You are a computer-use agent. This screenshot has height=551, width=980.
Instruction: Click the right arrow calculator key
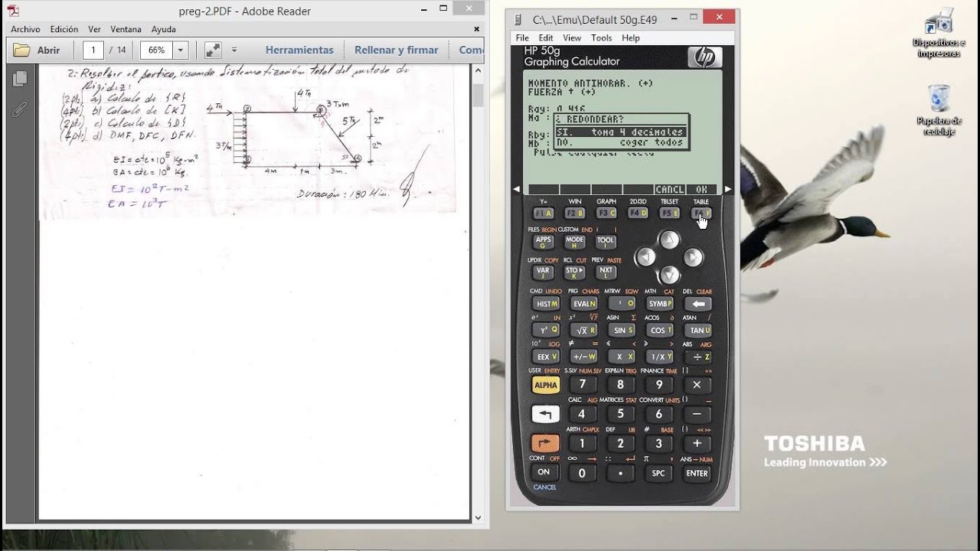point(693,258)
